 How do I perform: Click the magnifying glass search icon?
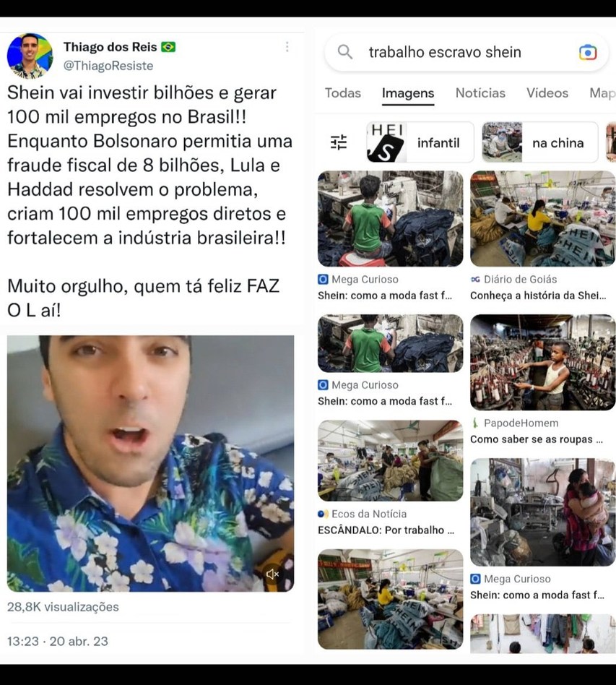(x=345, y=52)
